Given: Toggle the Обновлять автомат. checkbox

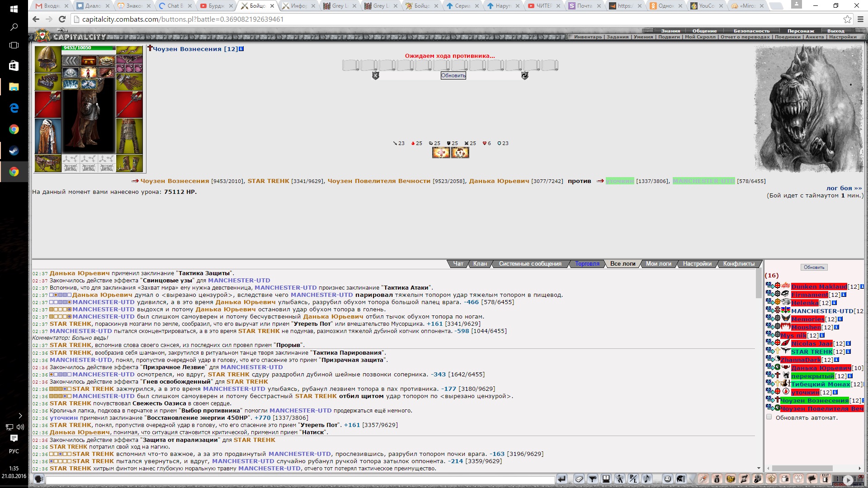Looking at the screenshot, I should click(769, 417).
